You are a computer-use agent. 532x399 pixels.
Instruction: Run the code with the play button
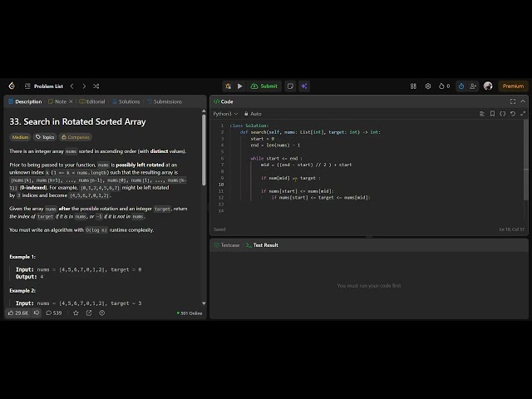240,86
